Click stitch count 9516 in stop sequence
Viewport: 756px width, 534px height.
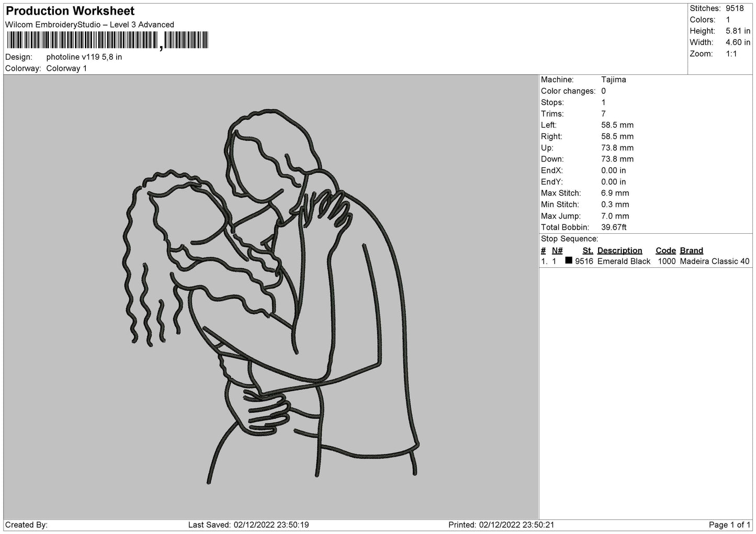coord(584,262)
